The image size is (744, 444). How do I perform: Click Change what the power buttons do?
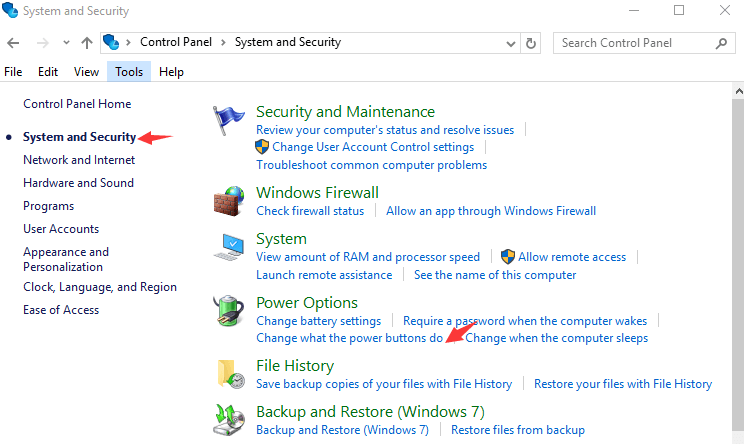tap(350, 338)
